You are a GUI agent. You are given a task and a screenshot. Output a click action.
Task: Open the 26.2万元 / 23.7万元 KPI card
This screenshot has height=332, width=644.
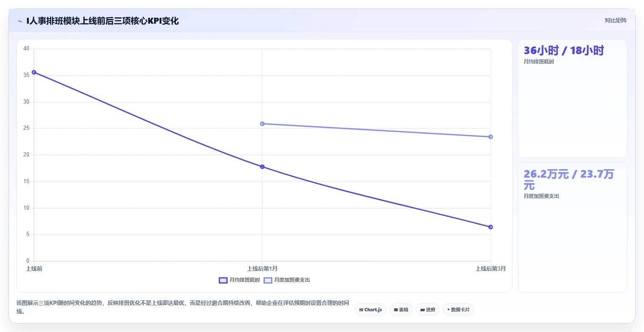[572, 228]
